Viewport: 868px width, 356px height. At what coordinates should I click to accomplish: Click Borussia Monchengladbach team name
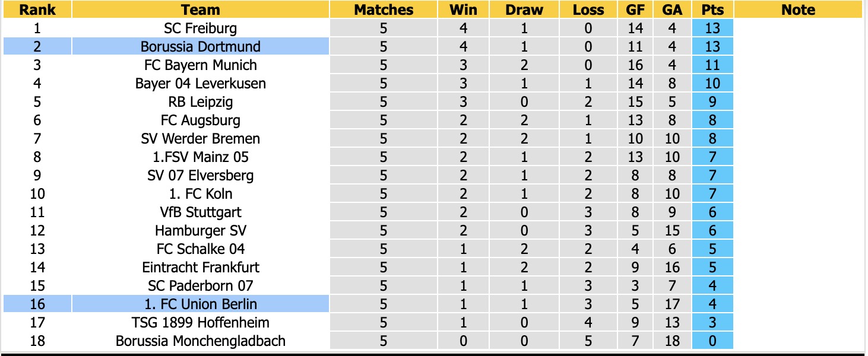[x=201, y=341]
